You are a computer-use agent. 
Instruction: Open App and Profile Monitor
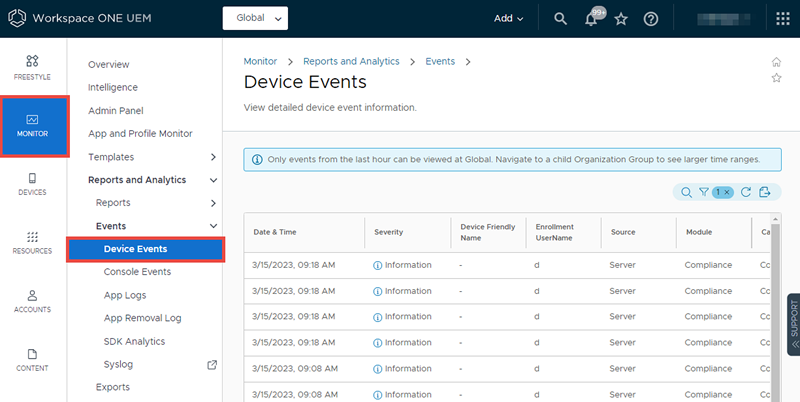point(140,133)
